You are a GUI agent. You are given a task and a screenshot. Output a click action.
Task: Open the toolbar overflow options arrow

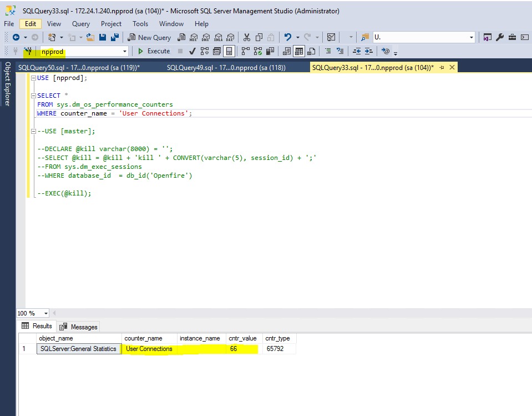point(396,53)
